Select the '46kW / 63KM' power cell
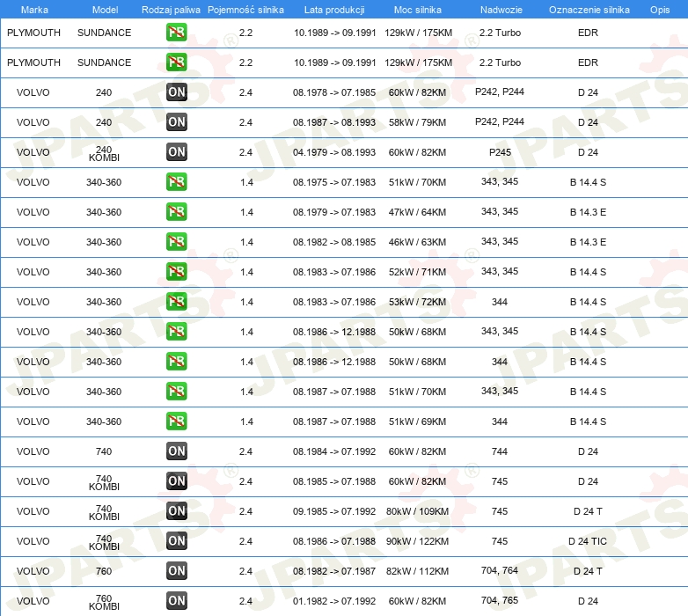This screenshot has height=616, width=688. click(x=417, y=242)
